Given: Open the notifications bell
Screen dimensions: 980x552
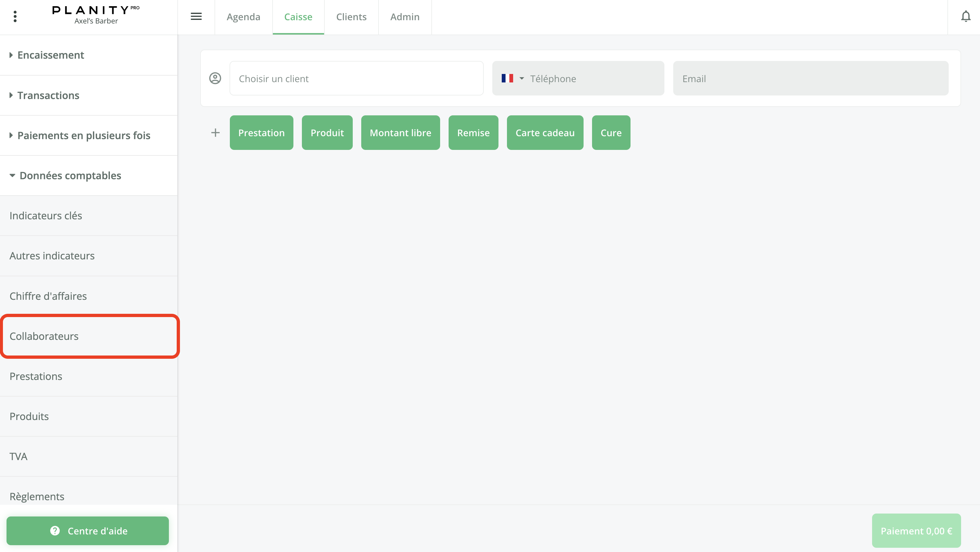Looking at the screenshot, I should (x=966, y=16).
